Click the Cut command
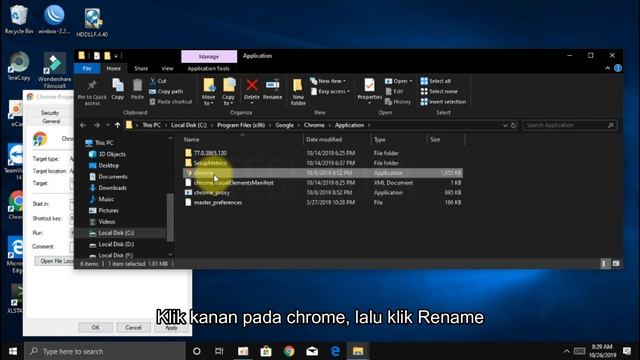640x360 pixels. point(158,81)
